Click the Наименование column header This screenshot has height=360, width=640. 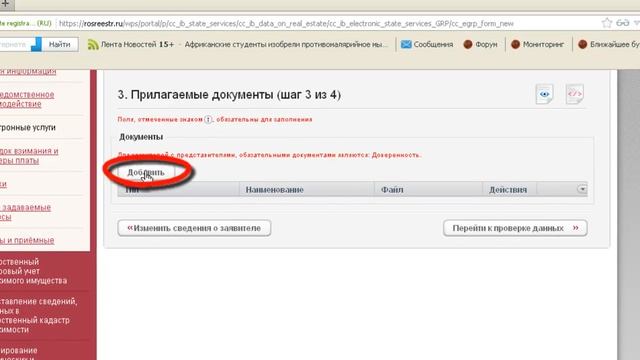(274, 189)
